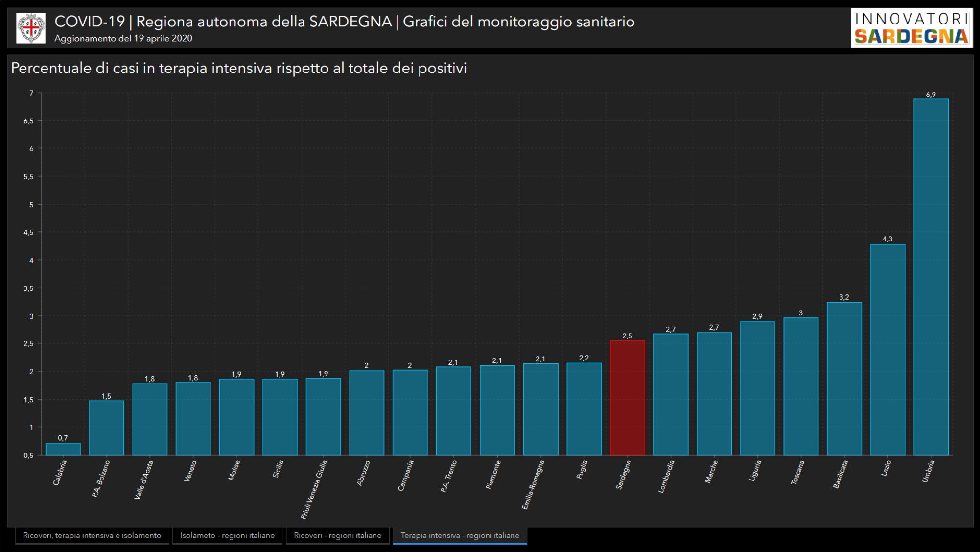This screenshot has height=552, width=980.
Task: Click the Emilia-Romagna axis label
Action: click(x=533, y=485)
